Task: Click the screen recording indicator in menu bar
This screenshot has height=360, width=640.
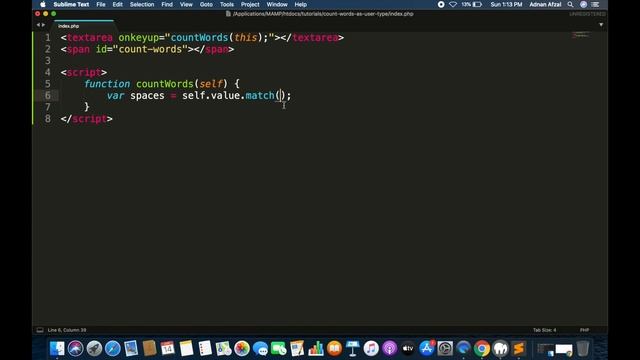Action: pyautogui.click(x=441, y=4)
